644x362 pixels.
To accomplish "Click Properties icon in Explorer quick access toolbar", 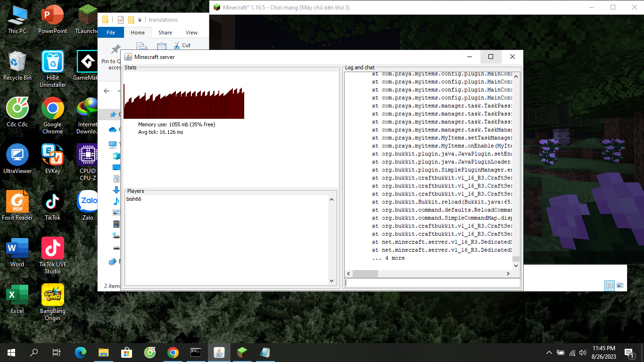I will coord(121,20).
